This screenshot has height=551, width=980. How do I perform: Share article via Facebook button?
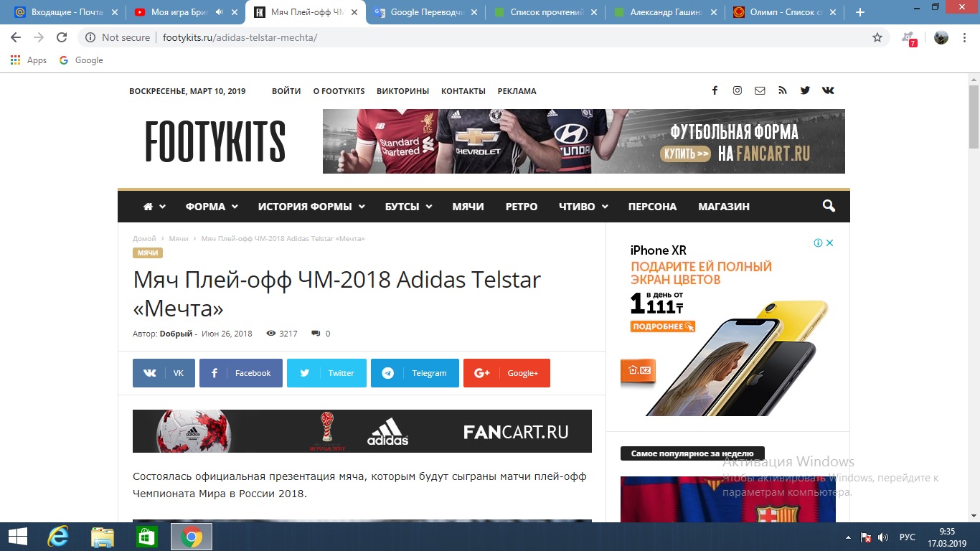[241, 373]
